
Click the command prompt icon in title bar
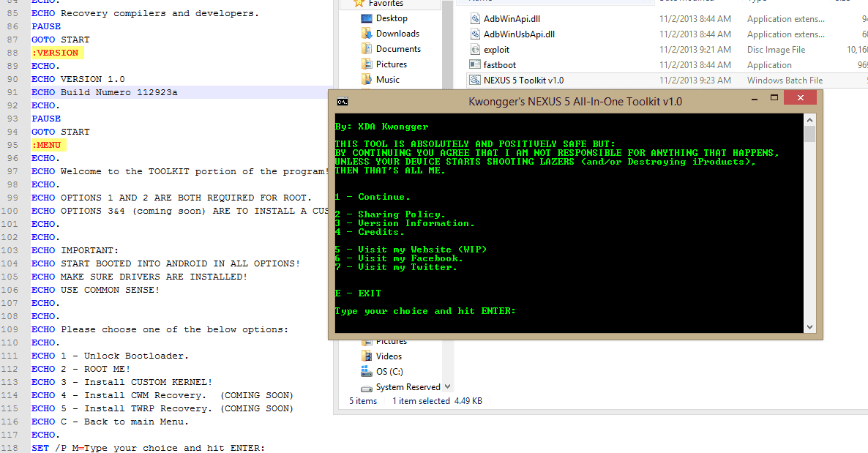pyautogui.click(x=342, y=101)
